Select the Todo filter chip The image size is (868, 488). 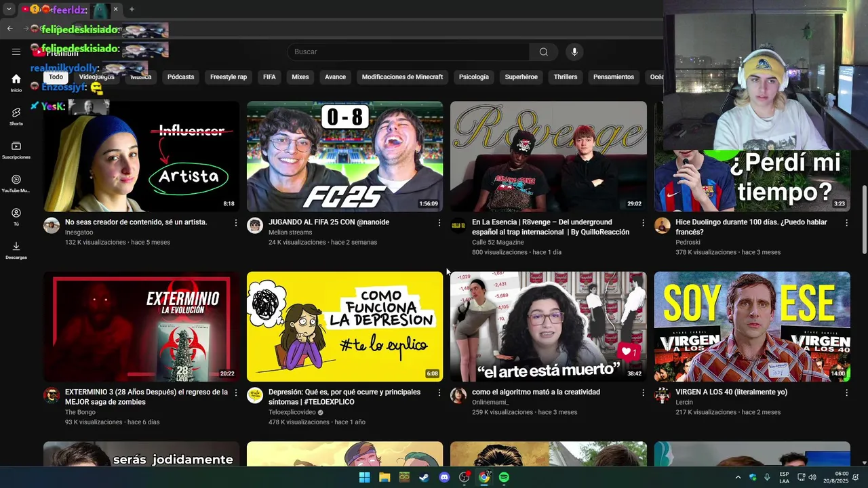(x=56, y=77)
